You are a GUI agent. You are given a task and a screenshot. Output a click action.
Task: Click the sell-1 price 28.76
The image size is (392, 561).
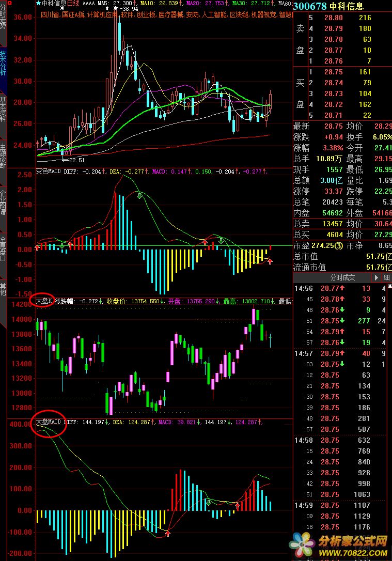333,61
